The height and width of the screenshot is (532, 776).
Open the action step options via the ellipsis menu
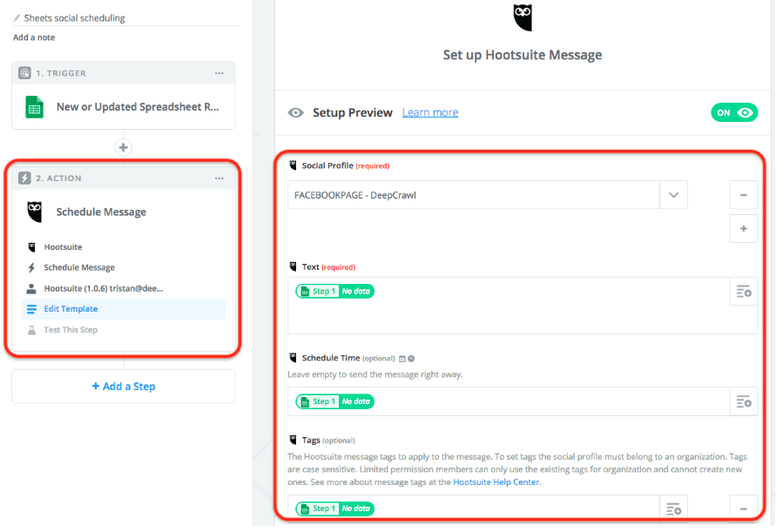coord(219,178)
